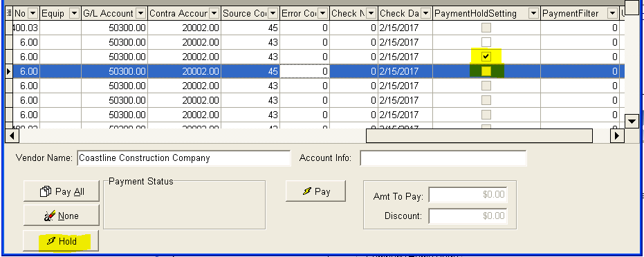Click the horizontal scrollbar right arrow
644x257 pixels.
[x=617, y=135]
